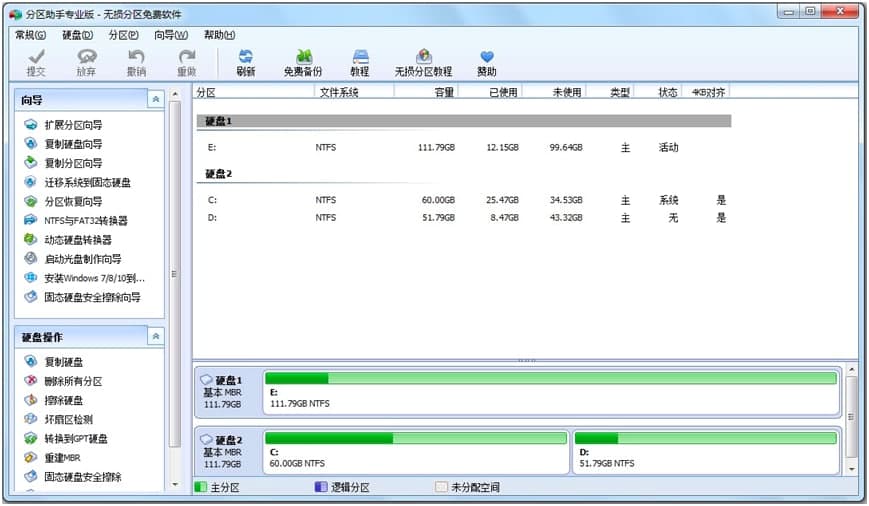The width and height of the screenshot is (869, 506).
Task: Select the 硬盘1 基本 MBR disk block
Action: 228,392
